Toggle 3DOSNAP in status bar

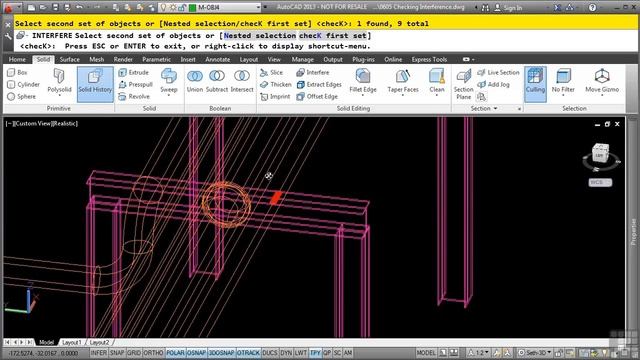click(x=222, y=353)
